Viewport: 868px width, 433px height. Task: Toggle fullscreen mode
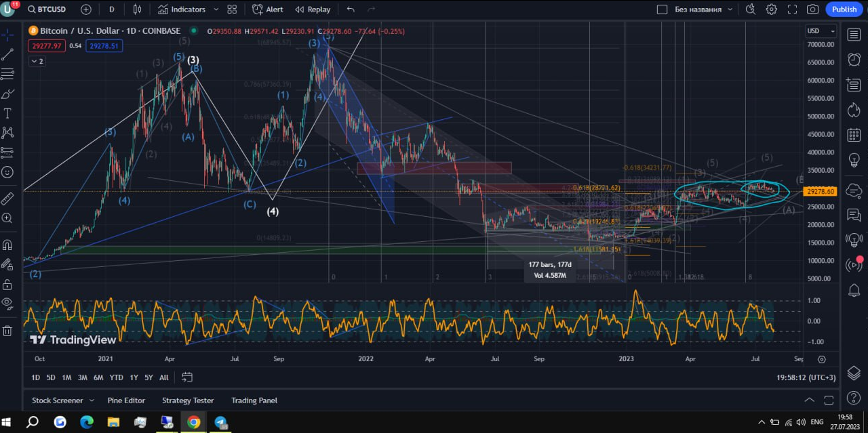click(792, 9)
